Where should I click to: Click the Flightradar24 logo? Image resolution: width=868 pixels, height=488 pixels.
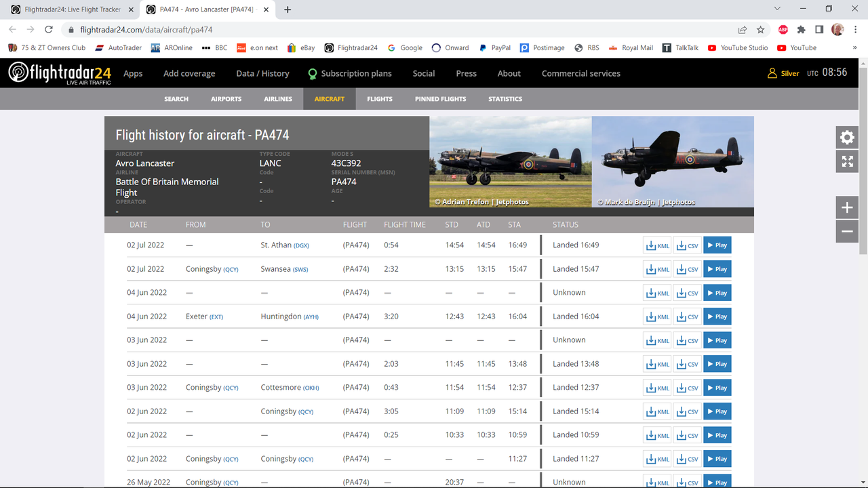click(x=60, y=73)
